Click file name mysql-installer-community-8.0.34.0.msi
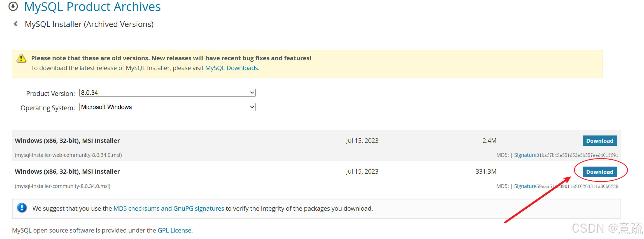Screen dimensions: 644x239 click(62, 186)
